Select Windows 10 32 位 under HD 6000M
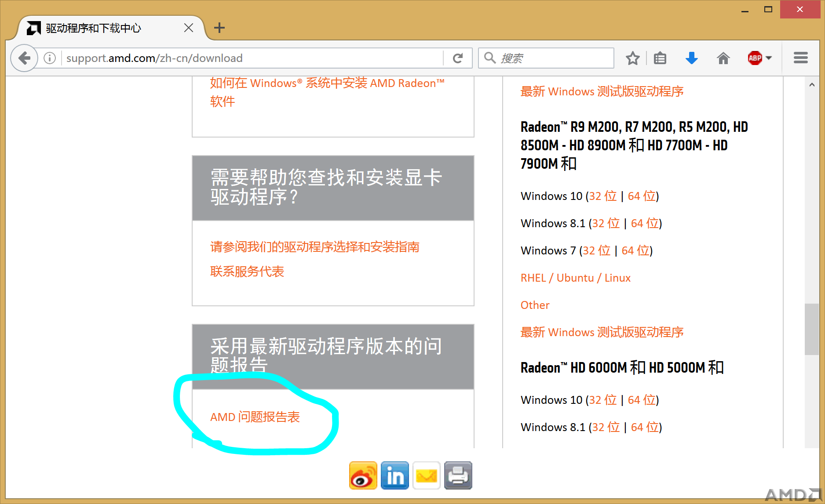825x504 pixels. (603, 400)
